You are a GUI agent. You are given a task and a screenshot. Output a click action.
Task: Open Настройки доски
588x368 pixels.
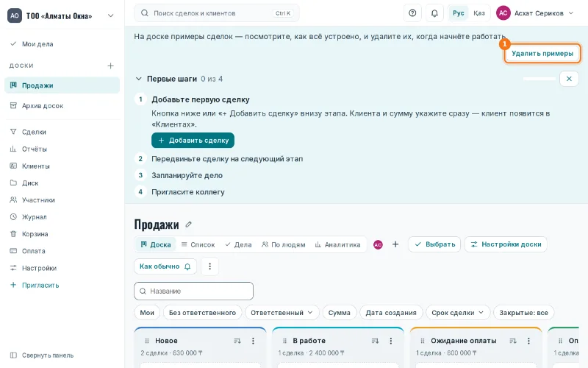(506, 244)
